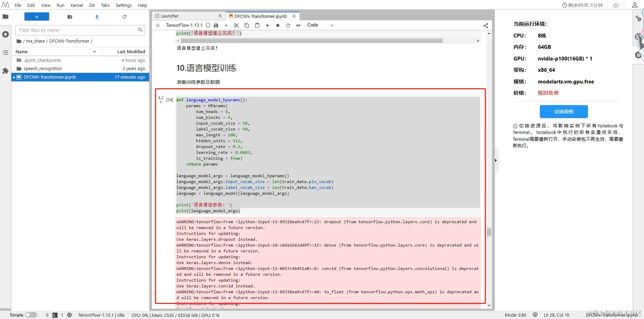The image size is (644, 319).
Task: Paste cell from clipboard
Action: [257, 25]
